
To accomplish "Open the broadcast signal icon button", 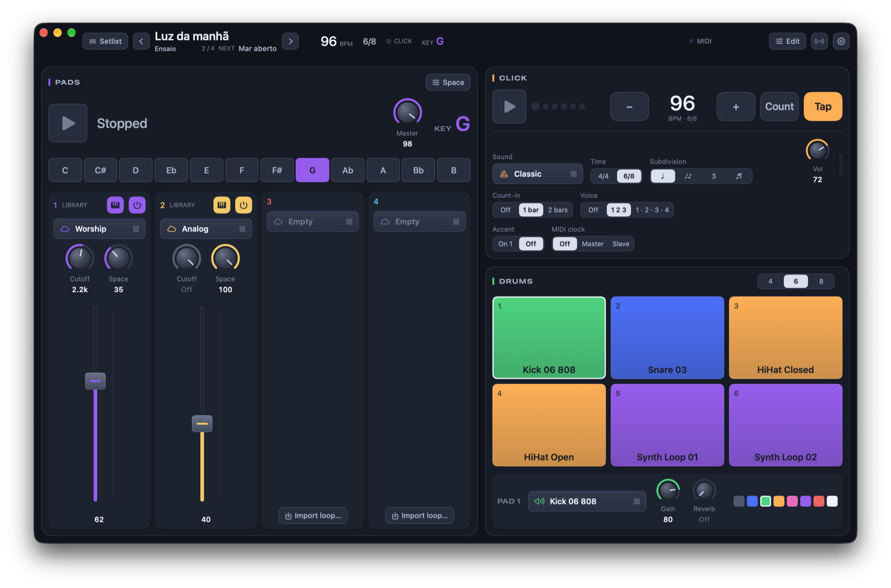I will pyautogui.click(x=819, y=41).
